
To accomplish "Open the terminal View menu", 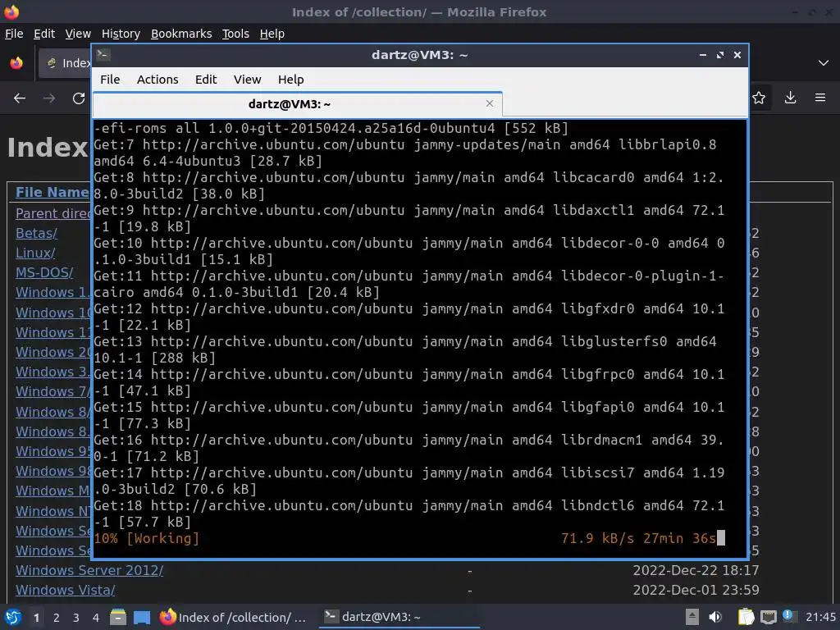I will [247, 80].
